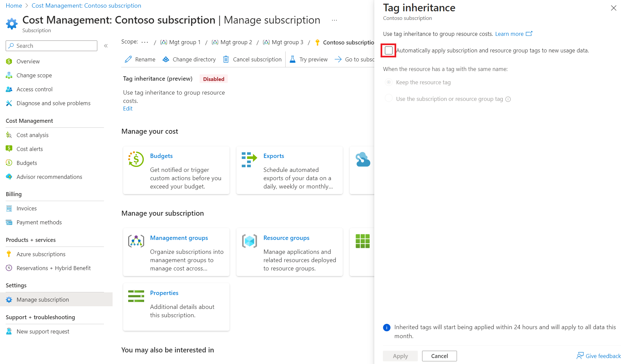Open Cost analysis in sidebar

[33, 135]
